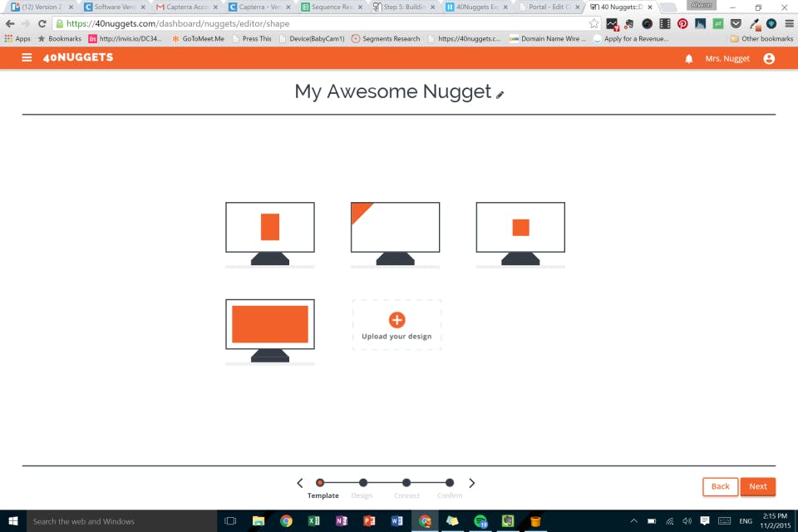Image resolution: width=798 pixels, height=532 pixels.
Task: Edit nugget title with pencil icon
Action: (500, 95)
